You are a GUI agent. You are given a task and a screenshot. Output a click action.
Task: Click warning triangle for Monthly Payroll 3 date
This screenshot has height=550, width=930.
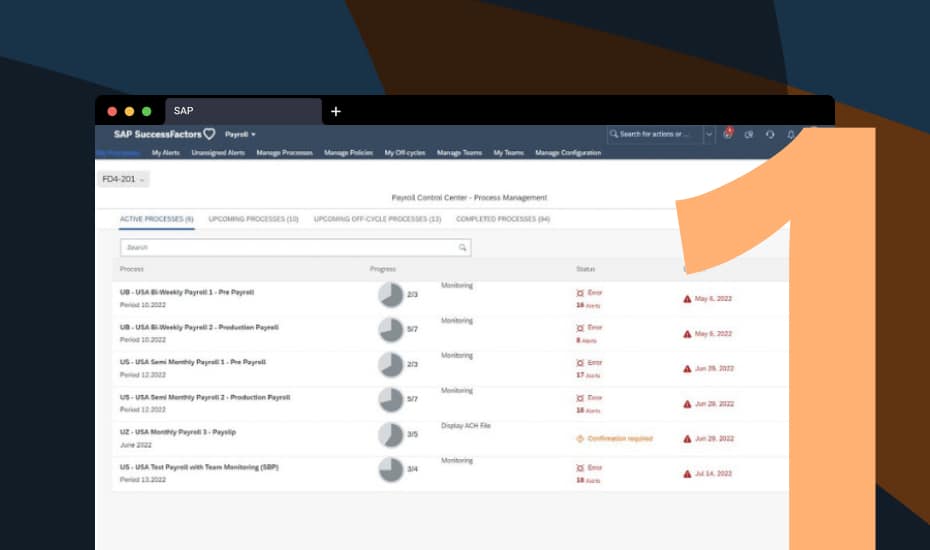click(x=687, y=438)
